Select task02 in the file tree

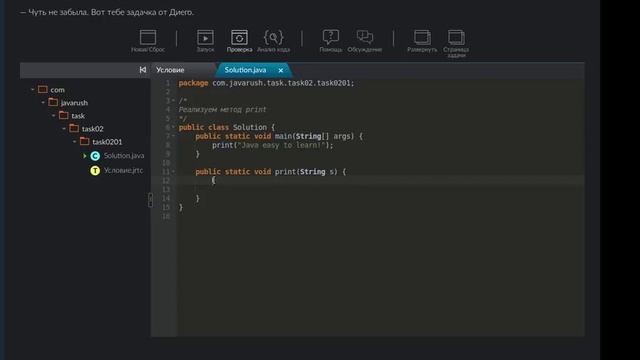click(93, 129)
